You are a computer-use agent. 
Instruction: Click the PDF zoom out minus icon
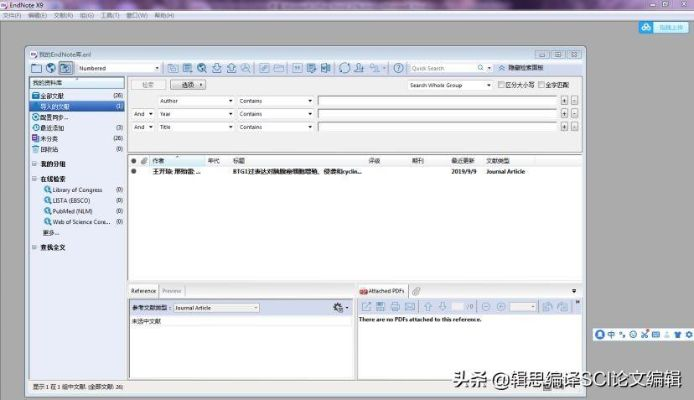point(486,307)
